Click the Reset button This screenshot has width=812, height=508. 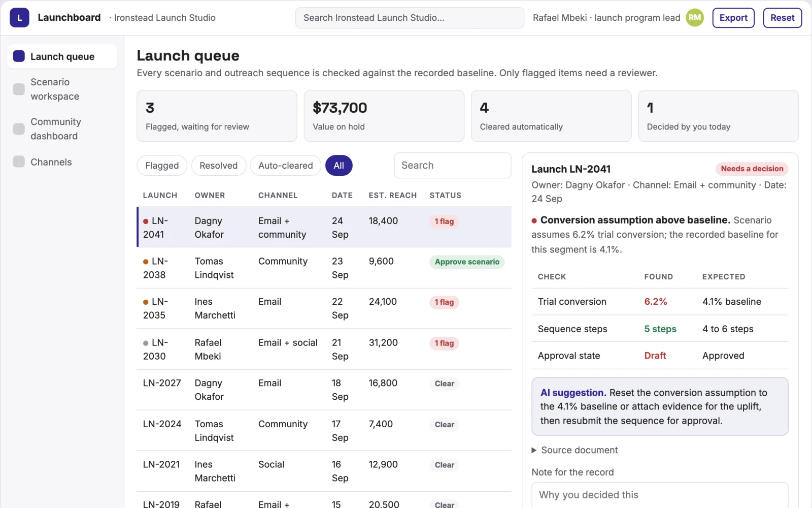coord(783,18)
